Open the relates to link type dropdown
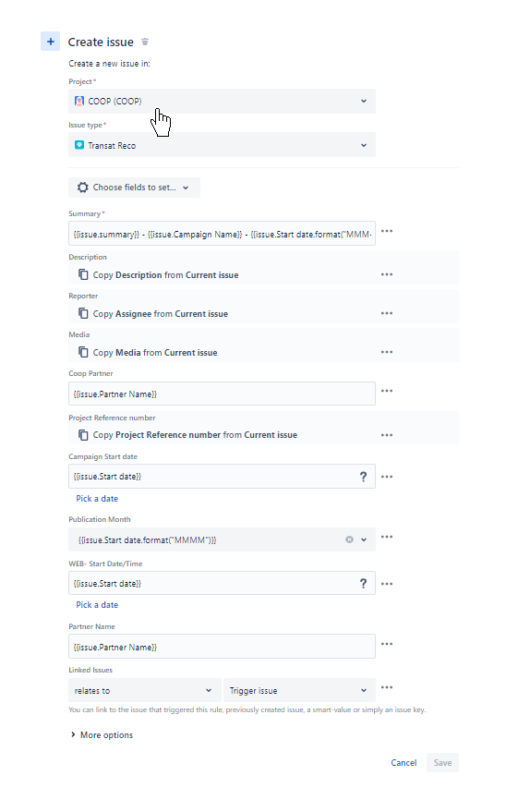 (x=144, y=690)
